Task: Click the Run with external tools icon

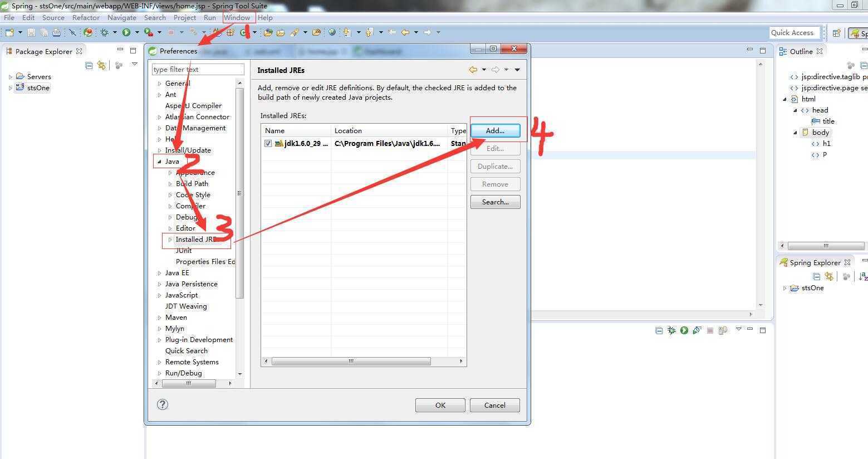Action: point(148,32)
